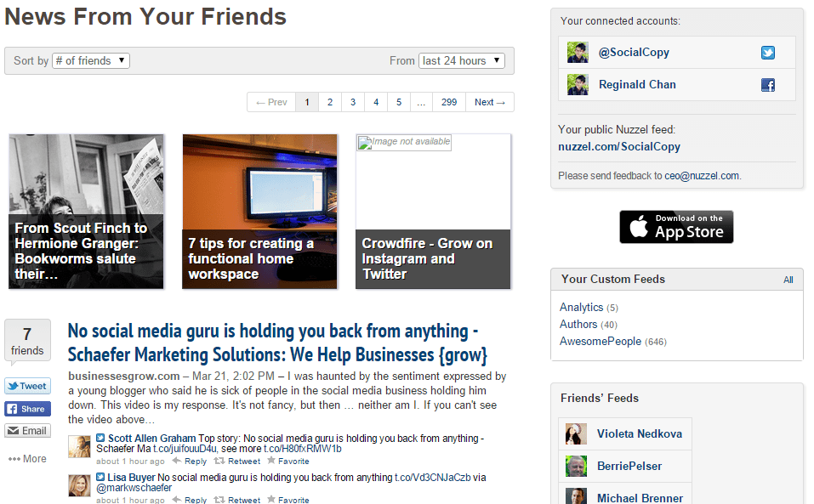Click Scott Allen Graham's avatar
This screenshot has width=814, height=504.
[x=79, y=446]
